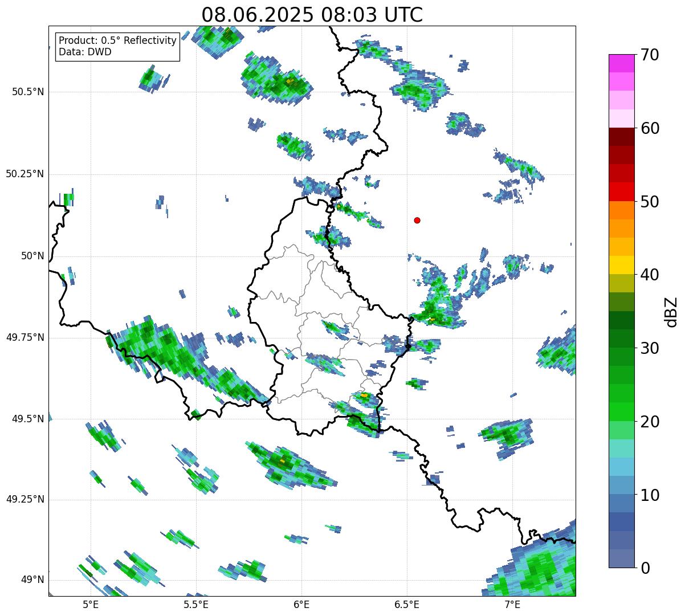The height and width of the screenshot is (616, 685).
Task: Click the yellow colorbar swatch above 40
Action: coord(621,265)
